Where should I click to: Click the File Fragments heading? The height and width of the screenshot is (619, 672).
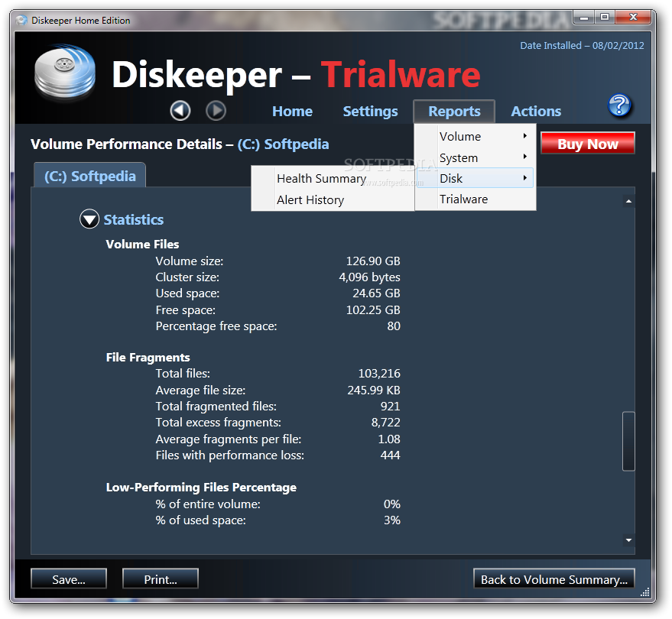tap(148, 358)
